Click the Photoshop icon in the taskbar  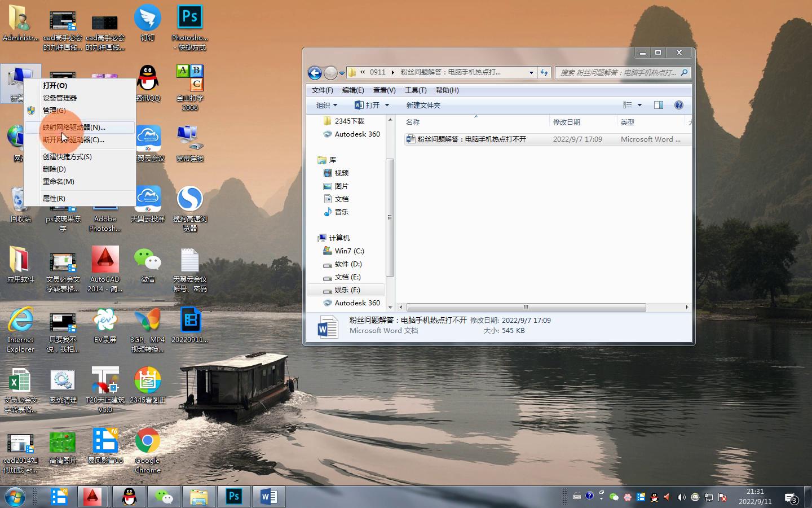point(233,497)
